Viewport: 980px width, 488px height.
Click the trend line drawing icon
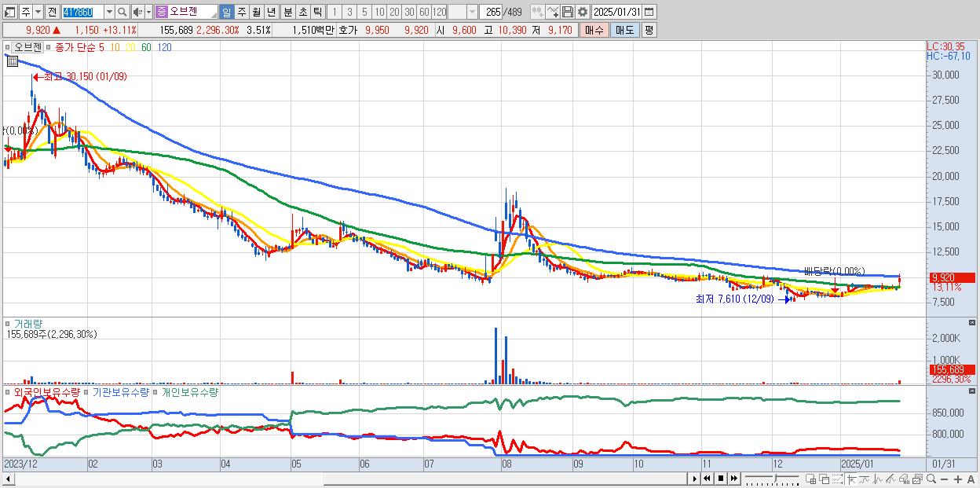click(865, 479)
